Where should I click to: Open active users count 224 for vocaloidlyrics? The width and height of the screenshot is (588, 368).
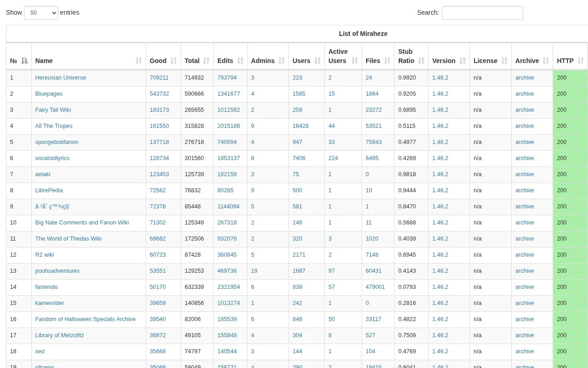[x=333, y=158]
